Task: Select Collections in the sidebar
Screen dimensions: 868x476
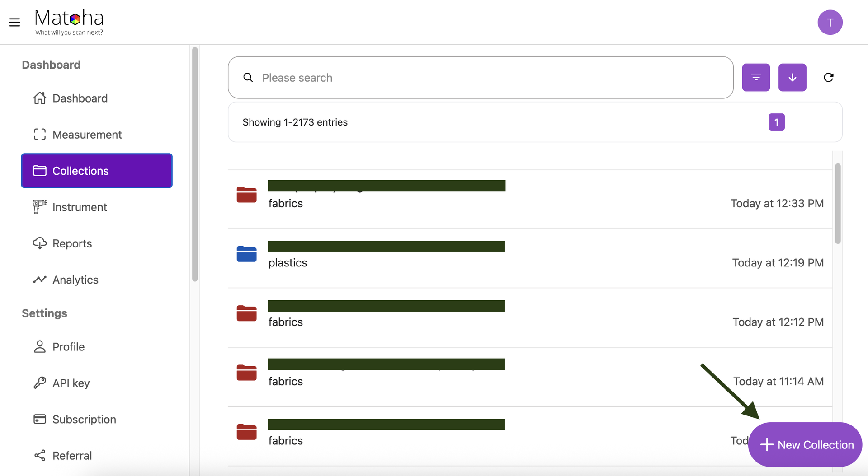Action: pos(97,171)
